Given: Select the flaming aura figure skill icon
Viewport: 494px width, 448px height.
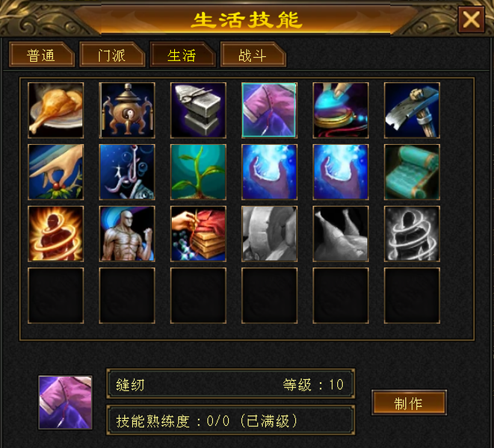Looking at the screenshot, I should tap(56, 234).
